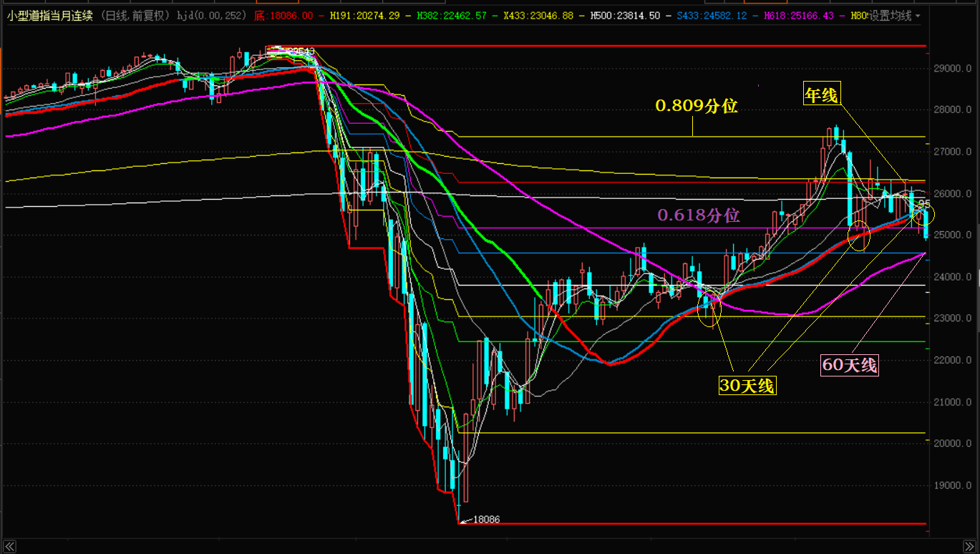Open the 设置均线 moving-average settings dropdown
Screen dimensions: 980x554
[894, 16]
